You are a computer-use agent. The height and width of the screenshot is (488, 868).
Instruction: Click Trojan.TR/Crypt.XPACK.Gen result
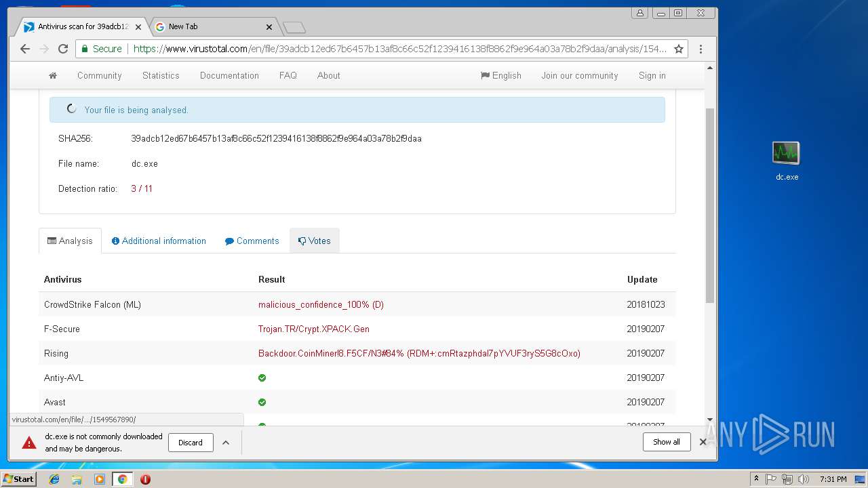click(314, 329)
